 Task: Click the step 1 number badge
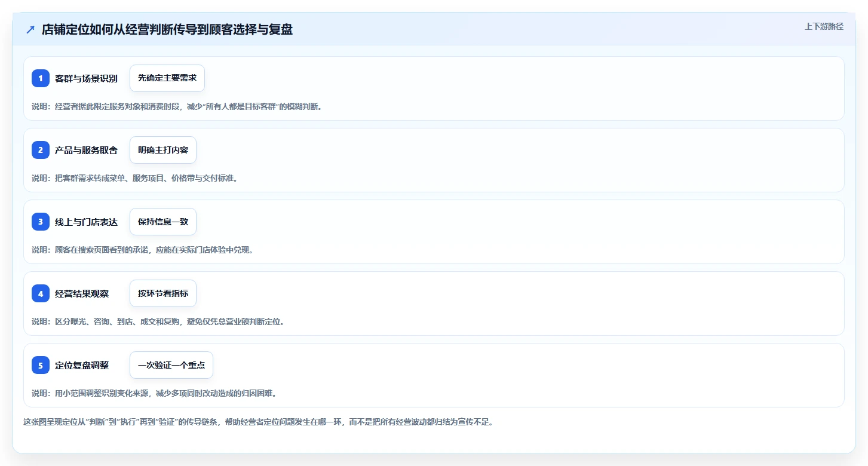pos(41,78)
